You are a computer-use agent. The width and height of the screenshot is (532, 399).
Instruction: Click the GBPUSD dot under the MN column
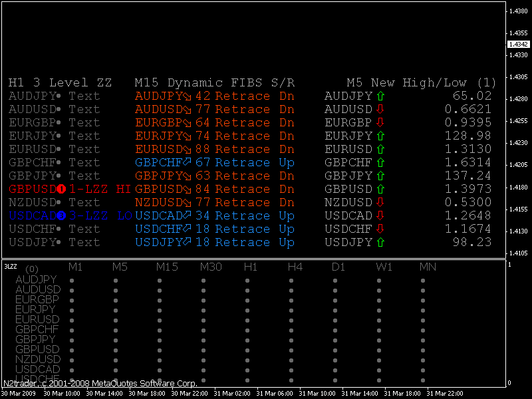pos(423,350)
